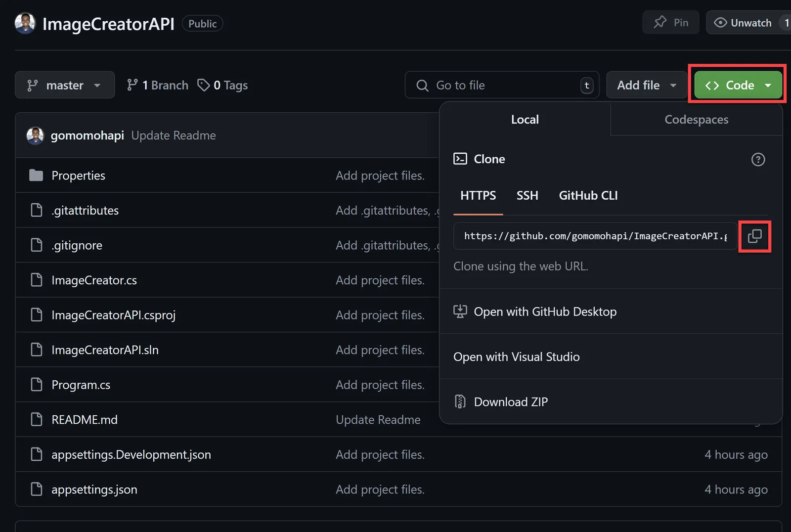Download ZIP of the repository
The width and height of the screenshot is (791, 532).
click(x=611, y=401)
